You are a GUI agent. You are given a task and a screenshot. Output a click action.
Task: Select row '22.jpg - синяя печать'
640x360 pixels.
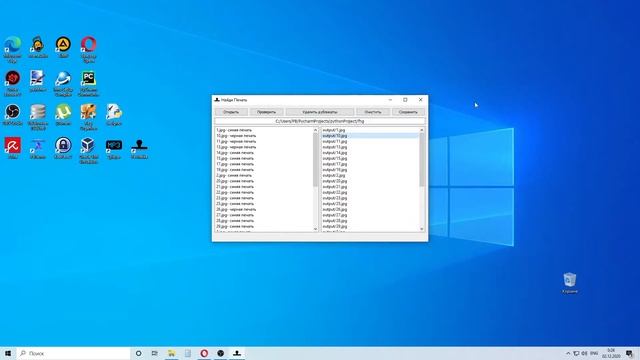(264, 192)
